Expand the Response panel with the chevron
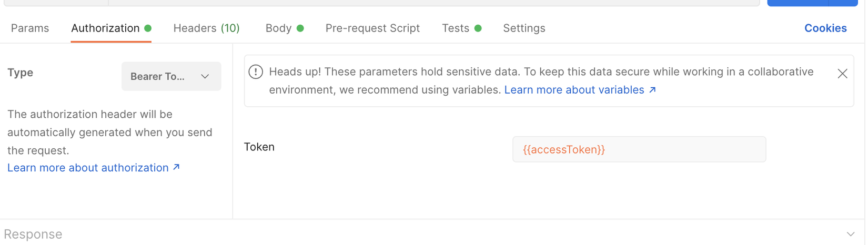This screenshot has width=868, height=245. (x=851, y=234)
